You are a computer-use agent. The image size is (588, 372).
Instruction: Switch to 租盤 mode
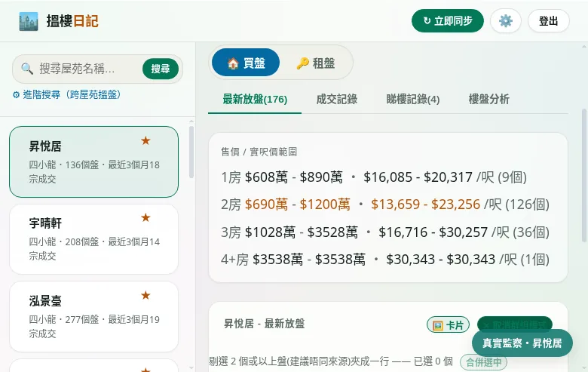pyautogui.click(x=316, y=63)
